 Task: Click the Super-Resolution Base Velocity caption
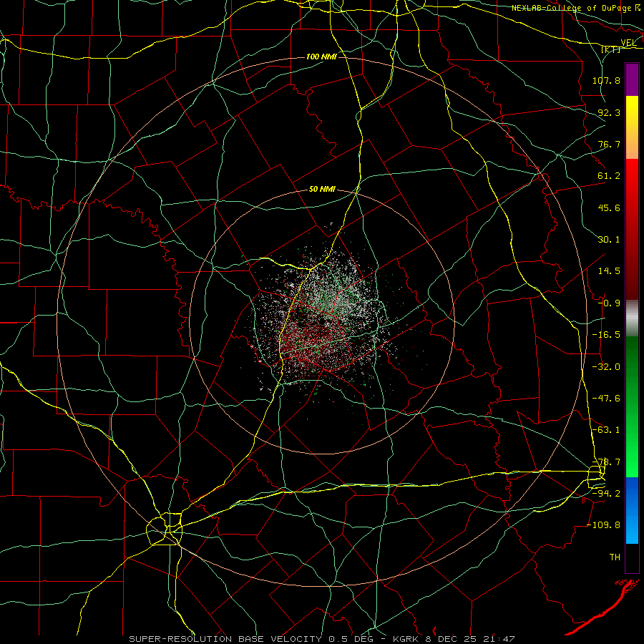pos(322,639)
